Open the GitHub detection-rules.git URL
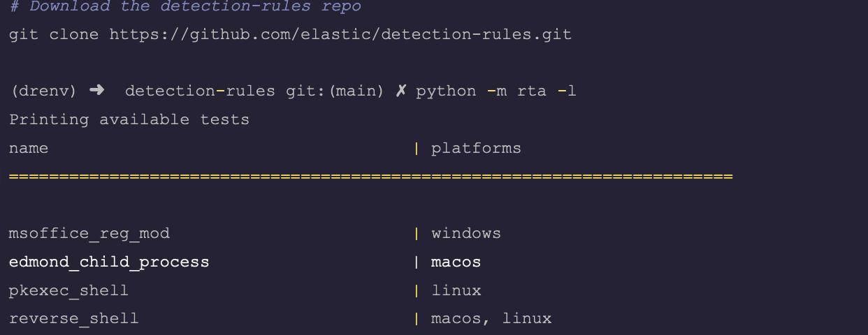The width and height of the screenshot is (868, 335). (340, 33)
